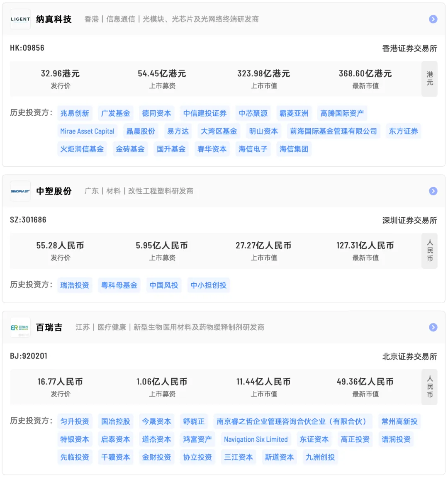Select investor tag 国冶控股

tap(116, 421)
